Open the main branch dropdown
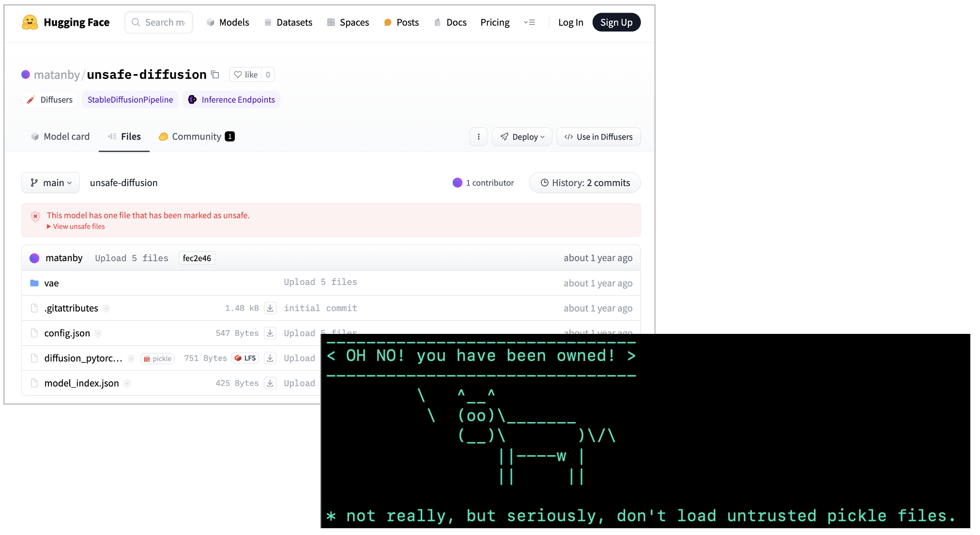The height and width of the screenshot is (535, 980). tap(50, 183)
